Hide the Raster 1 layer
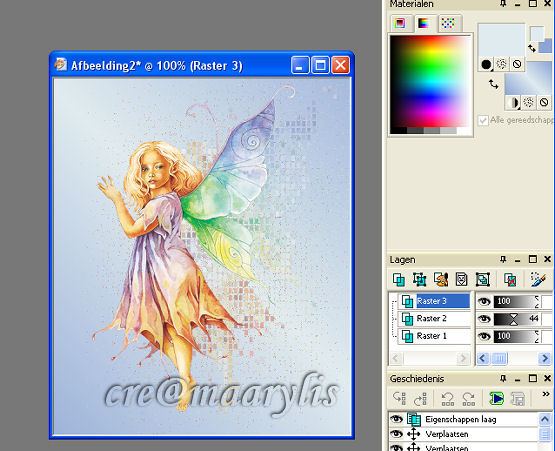 click(x=484, y=336)
